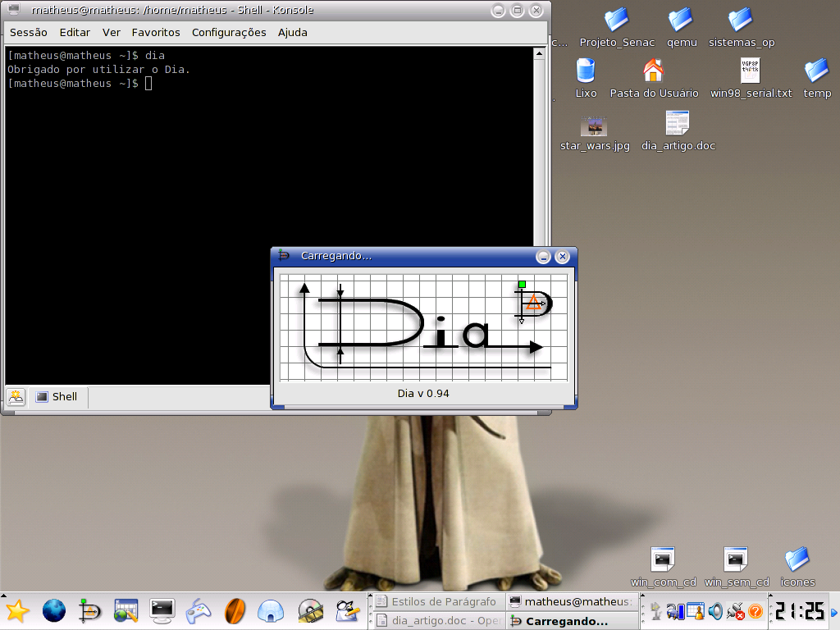This screenshot has width=840, height=630.
Task: Open the clipboard tool tray icon
Action: point(674,611)
